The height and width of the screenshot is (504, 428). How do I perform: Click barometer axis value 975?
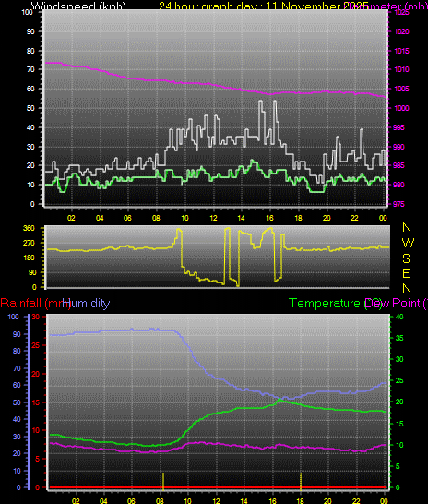(399, 204)
